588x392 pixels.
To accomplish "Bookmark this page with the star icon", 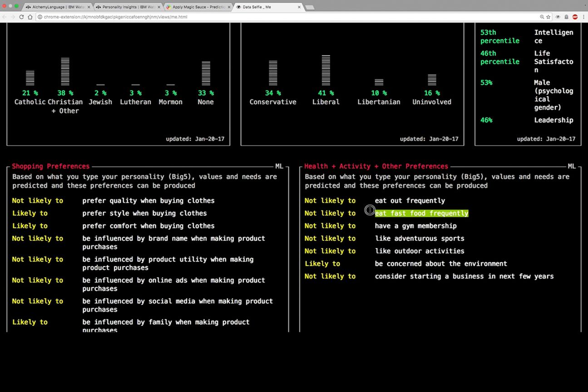I will pos(548,17).
